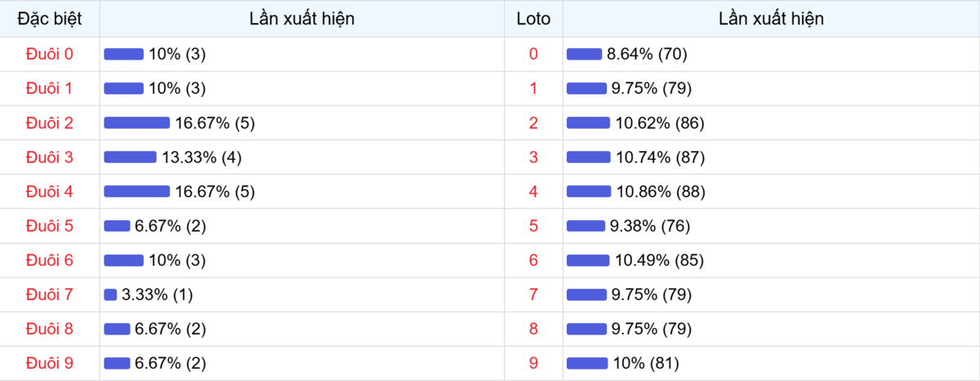Select the "10.74% (87)" value text
Image resolution: width=980 pixels, height=381 pixels.
point(660,157)
